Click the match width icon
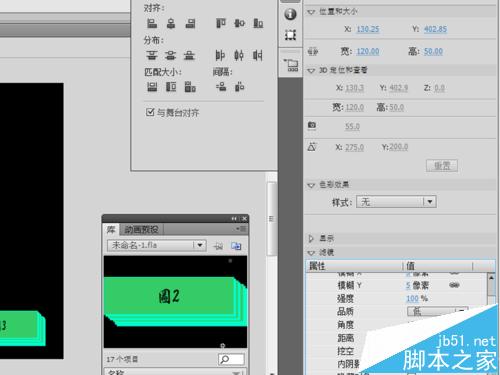The image size is (500, 375). pyautogui.click(x=152, y=87)
